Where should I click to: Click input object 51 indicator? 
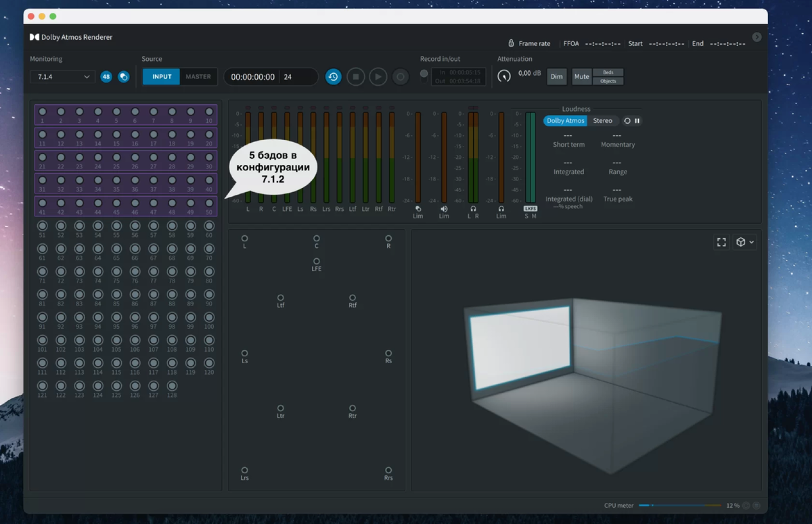pyautogui.click(x=43, y=227)
